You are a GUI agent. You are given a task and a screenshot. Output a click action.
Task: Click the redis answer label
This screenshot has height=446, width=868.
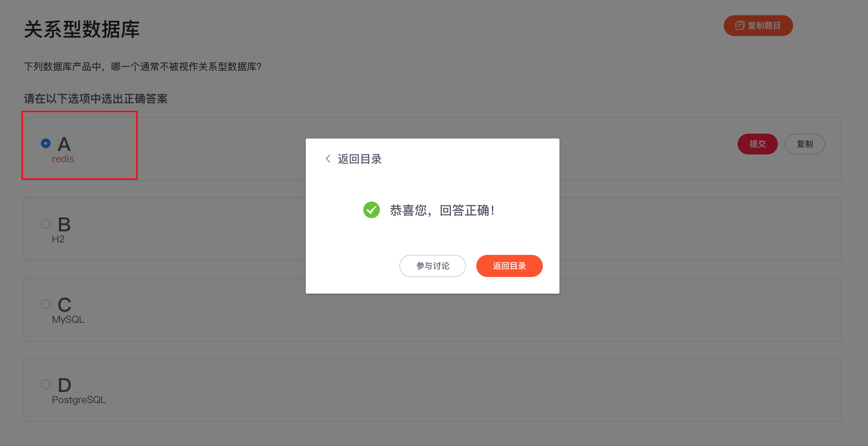63,159
